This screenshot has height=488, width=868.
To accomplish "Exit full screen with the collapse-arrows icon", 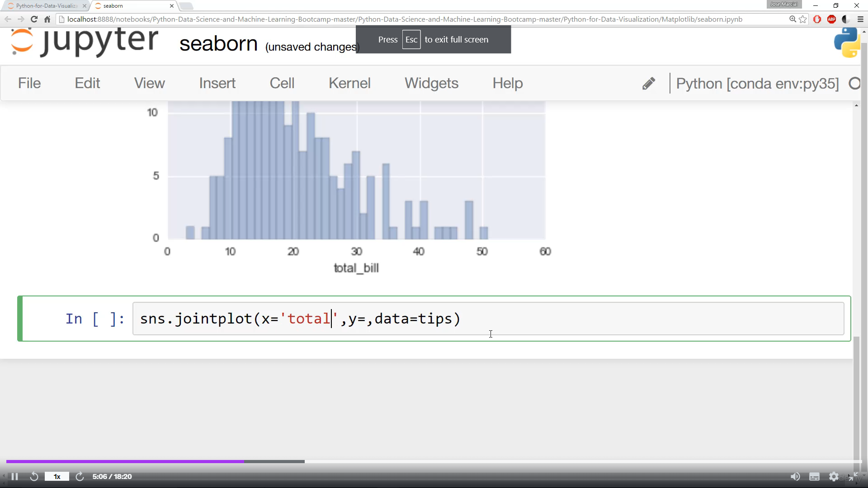I will [853, 477].
